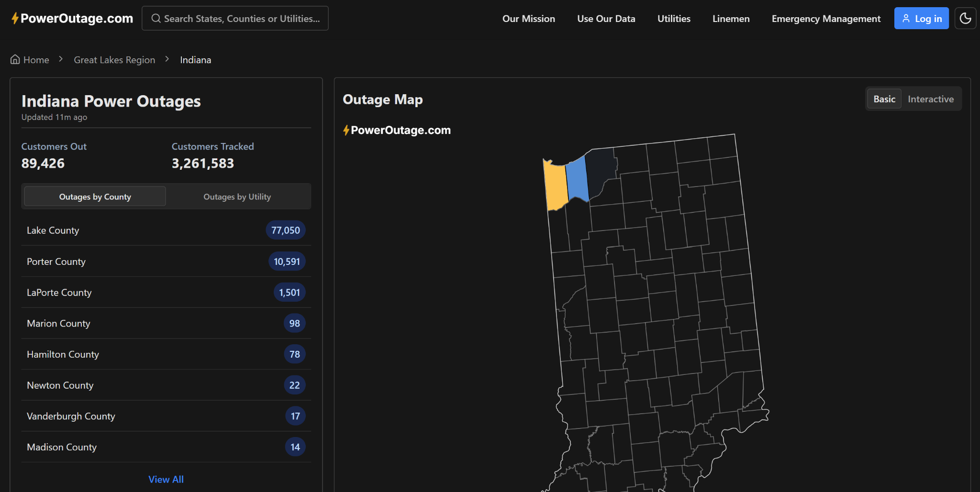Click the Indiana Power Outages heading
The width and height of the screenshot is (980, 492).
coord(111,101)
